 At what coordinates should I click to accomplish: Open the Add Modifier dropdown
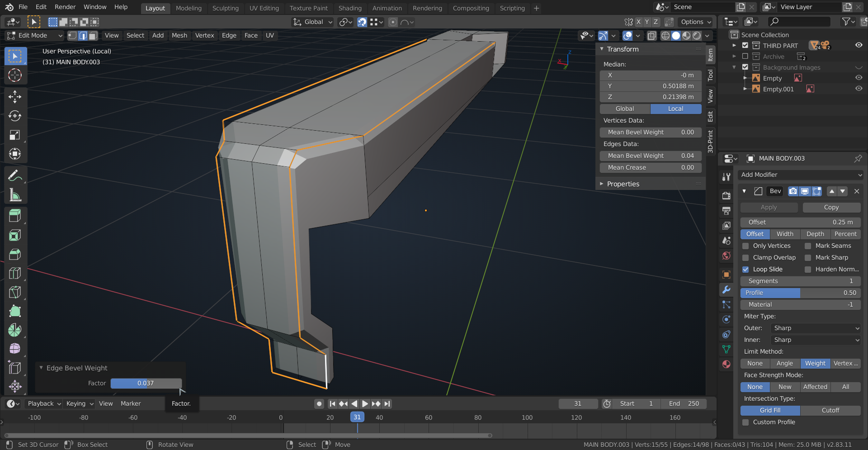(801, 175)
